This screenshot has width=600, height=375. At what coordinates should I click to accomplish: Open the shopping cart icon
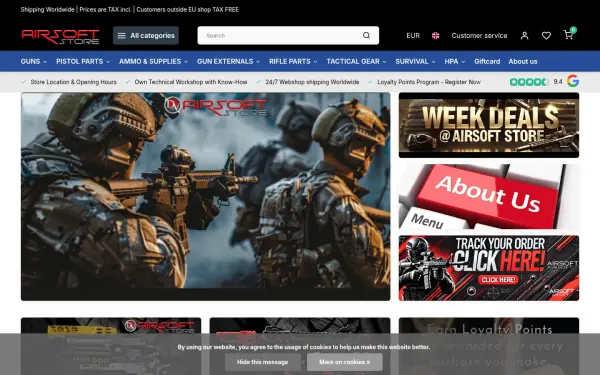[569, 35]
